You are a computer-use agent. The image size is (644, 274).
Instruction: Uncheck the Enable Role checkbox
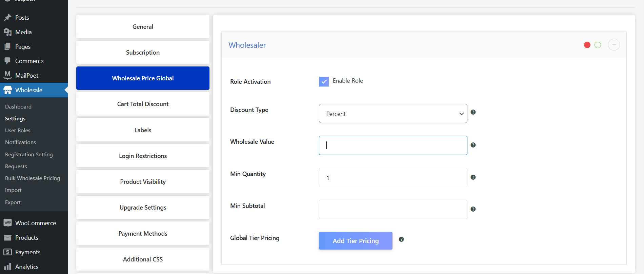point(324,82)
